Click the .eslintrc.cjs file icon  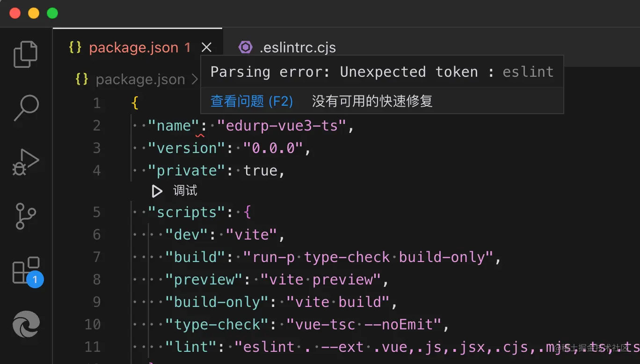(246, 47)
